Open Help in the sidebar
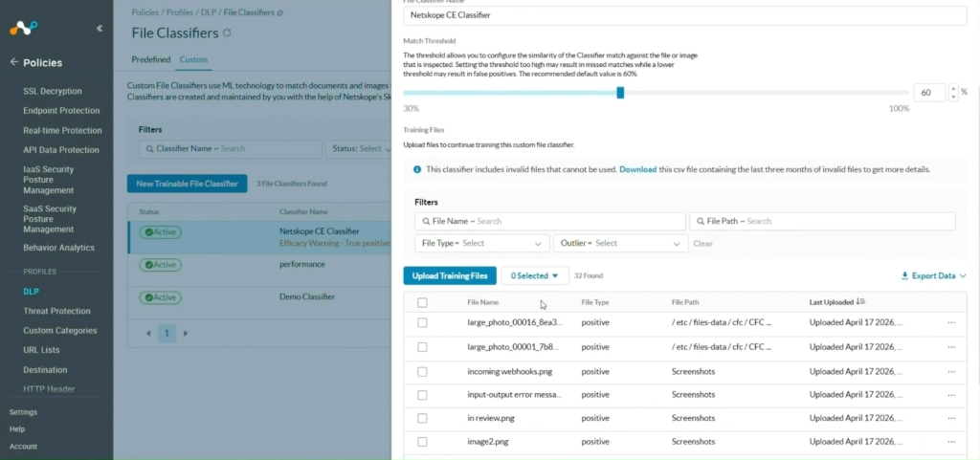The height and width of the screenshot is (460, 980). 17,429
